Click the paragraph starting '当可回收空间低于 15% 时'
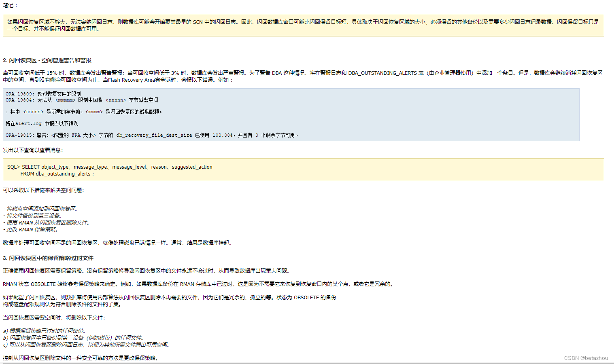The image size is (614, 364). click(x=303, y=76)
